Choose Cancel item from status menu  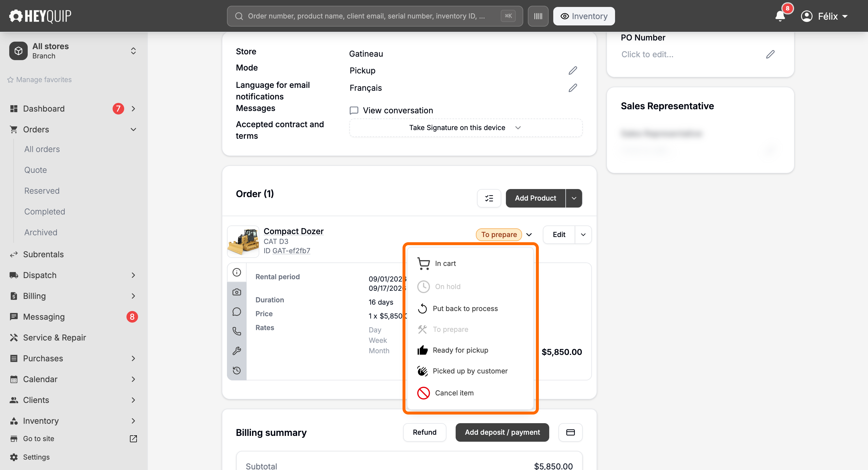point(470,393)
